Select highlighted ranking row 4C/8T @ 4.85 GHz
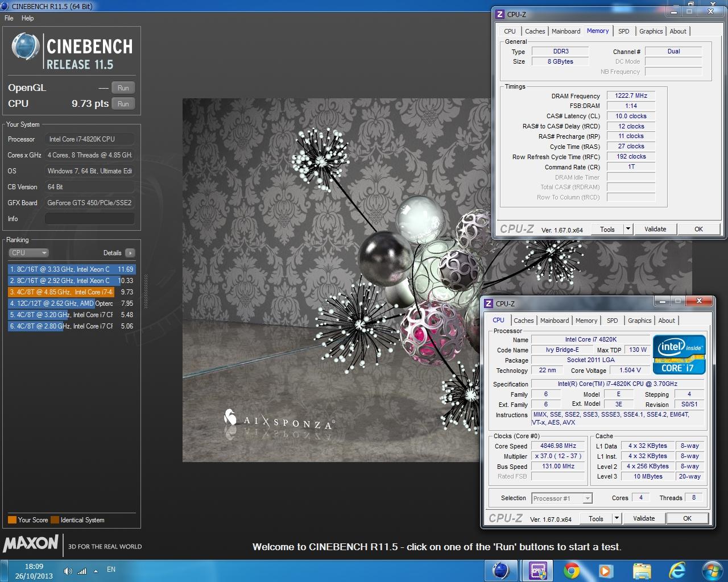 tap(72, 292)
